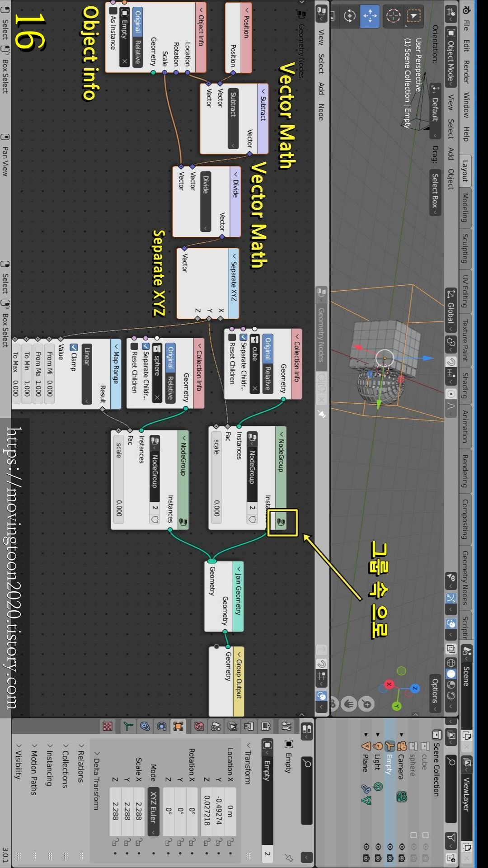Screen dimensions: 488x868
Task: Disable Plane in renders via camera icon
Action: click(366, 858)
